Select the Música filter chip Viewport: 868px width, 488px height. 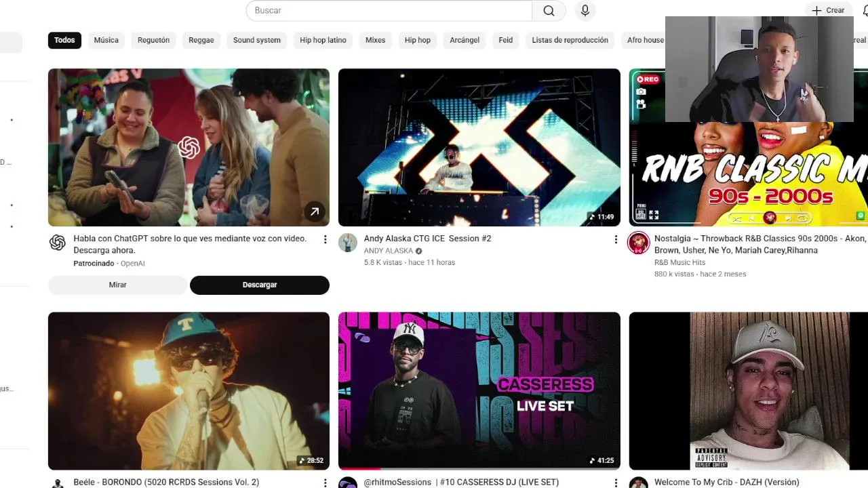click(106, 40)
